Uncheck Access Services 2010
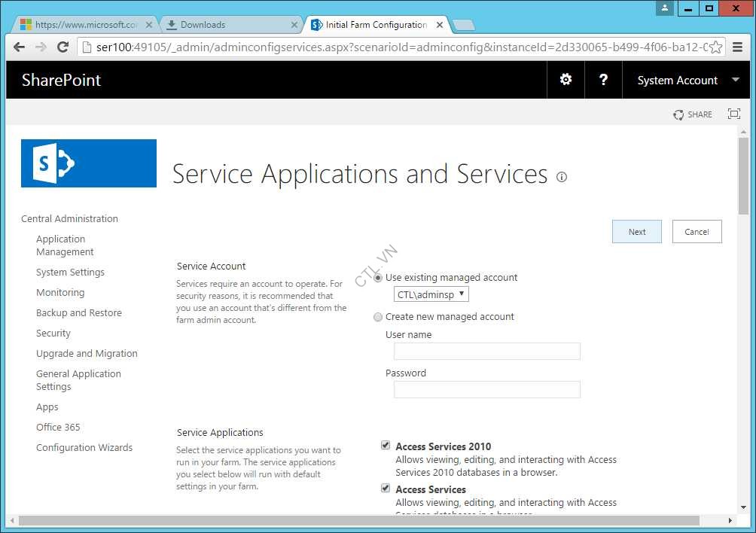 (x=386, y=445)
